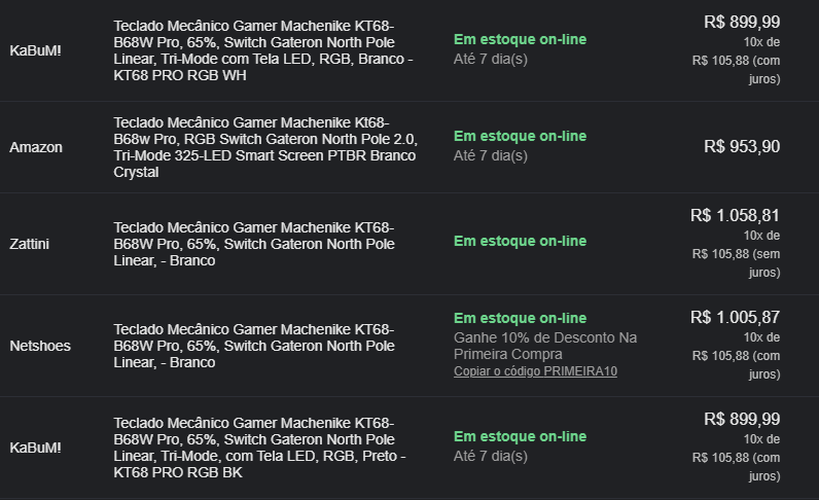
Task: Click the Netshoes keyboard product title
Action: pos(254,346)
